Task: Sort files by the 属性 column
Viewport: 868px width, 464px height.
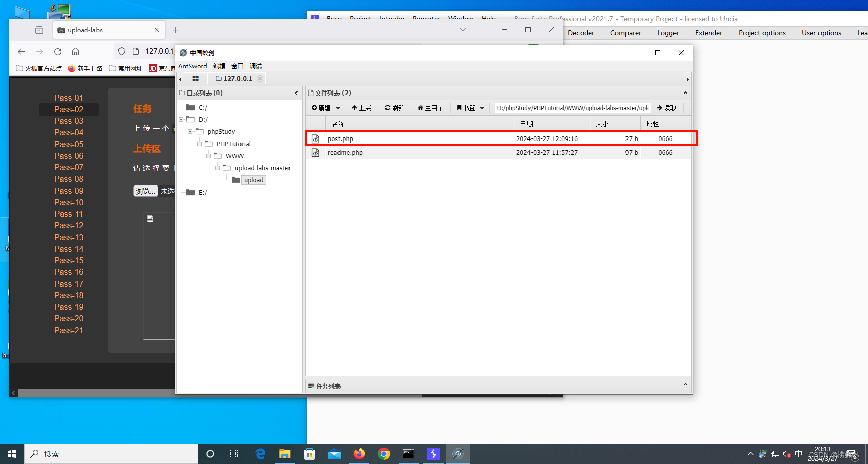Action: [665, 124]
